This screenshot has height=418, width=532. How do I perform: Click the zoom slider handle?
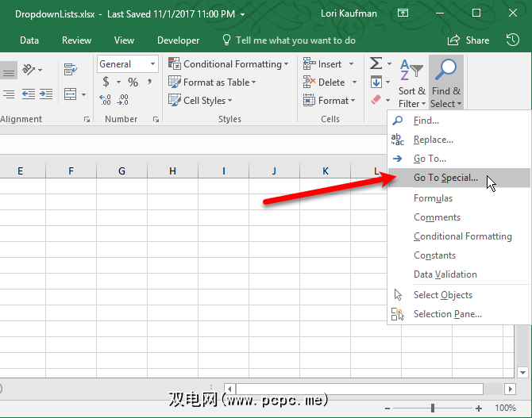tap(432, 408)
